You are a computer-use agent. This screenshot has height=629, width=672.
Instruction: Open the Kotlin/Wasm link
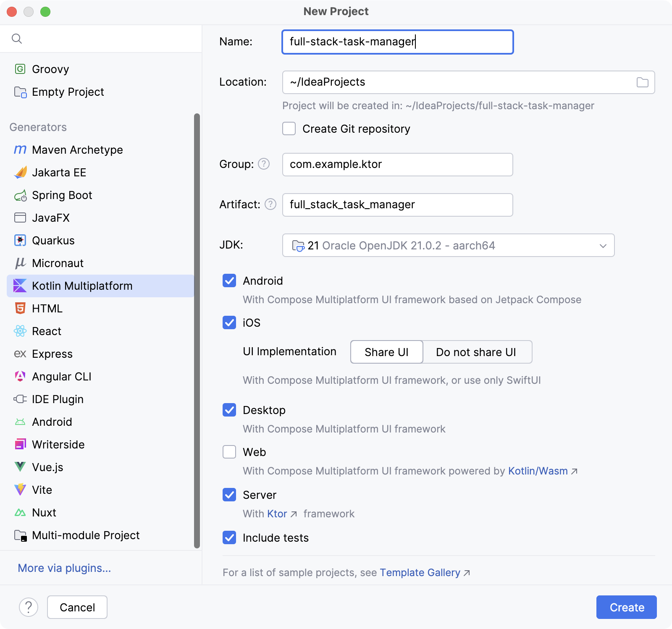543,471
